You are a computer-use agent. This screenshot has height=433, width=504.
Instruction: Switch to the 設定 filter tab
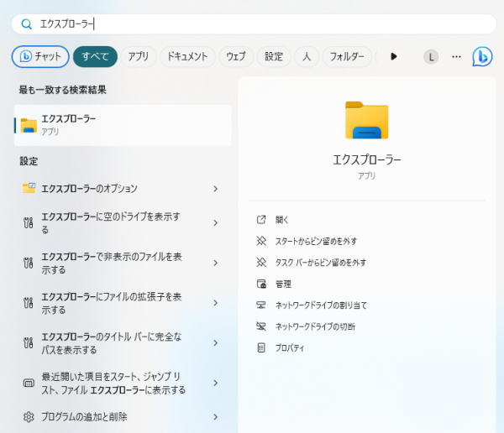(274, 56)
